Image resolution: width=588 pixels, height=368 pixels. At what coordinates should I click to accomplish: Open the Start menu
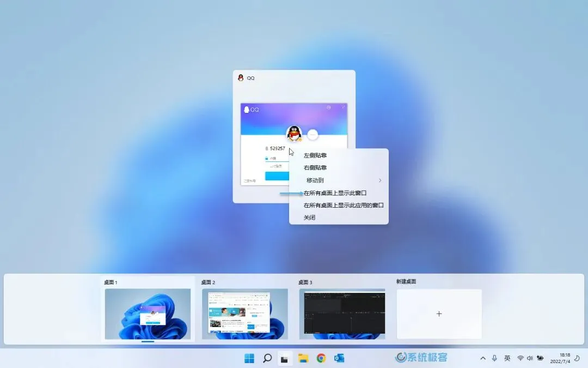[x=249, y=358]
